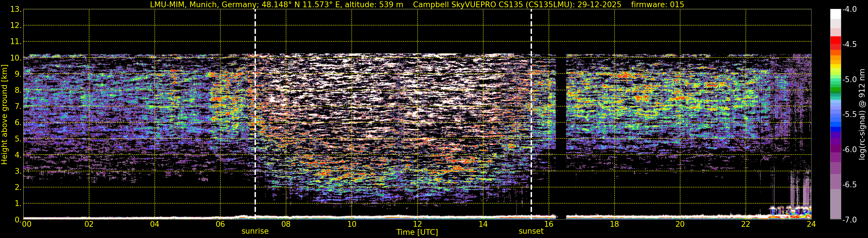The width and height of the screenshot is (868, 238).
Task: Click the '0.' height axis tick label
Action: coord(18,220)
